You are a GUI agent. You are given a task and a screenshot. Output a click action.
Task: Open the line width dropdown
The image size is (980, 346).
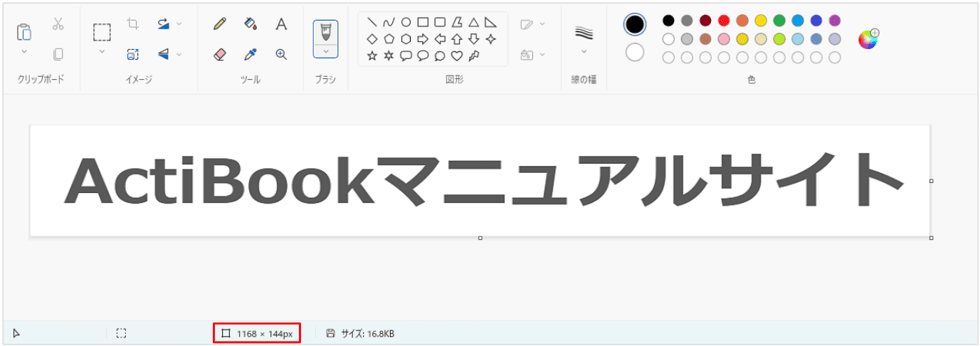coord(584,51)
